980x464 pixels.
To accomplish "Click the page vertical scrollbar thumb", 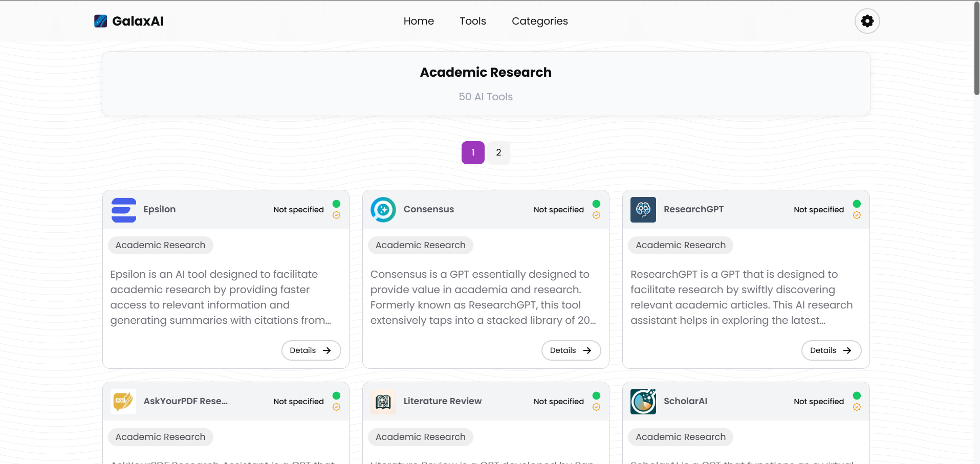I will [x=976, y=49].
